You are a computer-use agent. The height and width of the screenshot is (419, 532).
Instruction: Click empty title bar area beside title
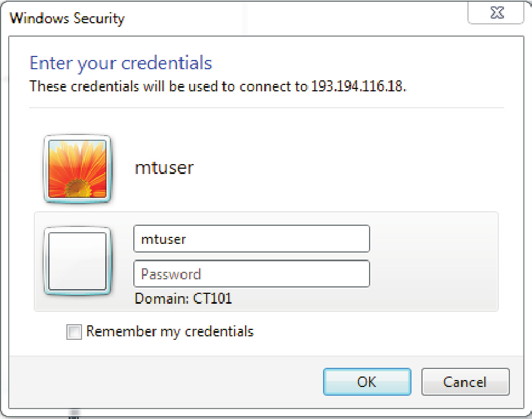pyautogui.click(x=291, y=17)
